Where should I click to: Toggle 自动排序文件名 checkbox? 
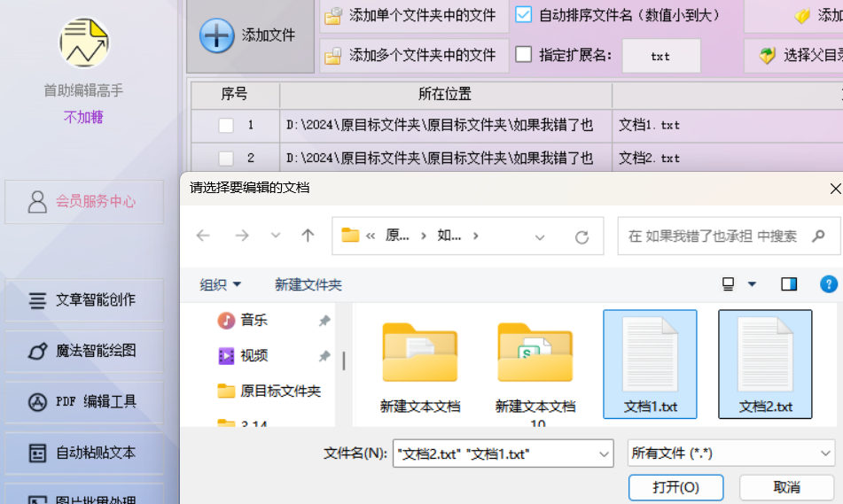point(523,14)
